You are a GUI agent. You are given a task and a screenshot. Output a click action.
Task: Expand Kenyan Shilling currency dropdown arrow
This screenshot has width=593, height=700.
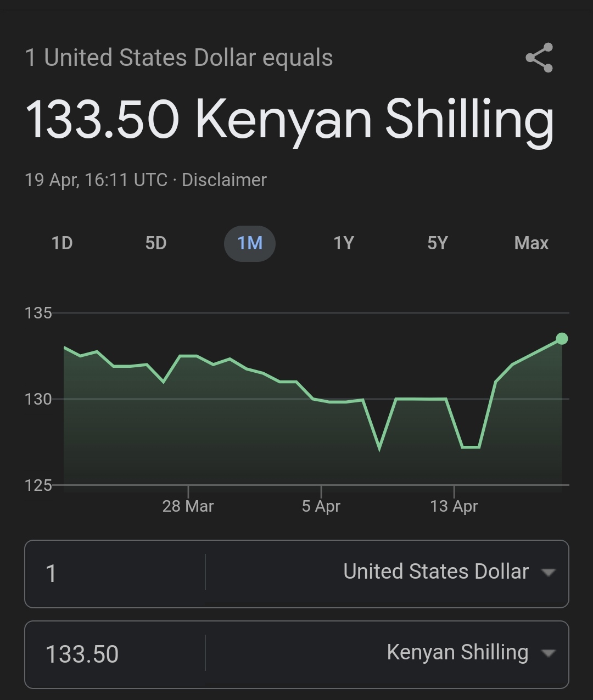point(547,653)
